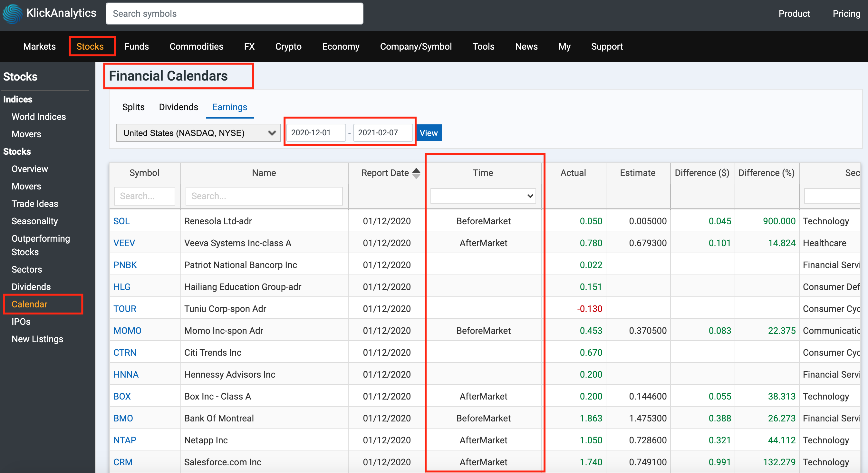Go to the Pricing page link
This screenshot has height=473, width=868.
coord(846,14)
